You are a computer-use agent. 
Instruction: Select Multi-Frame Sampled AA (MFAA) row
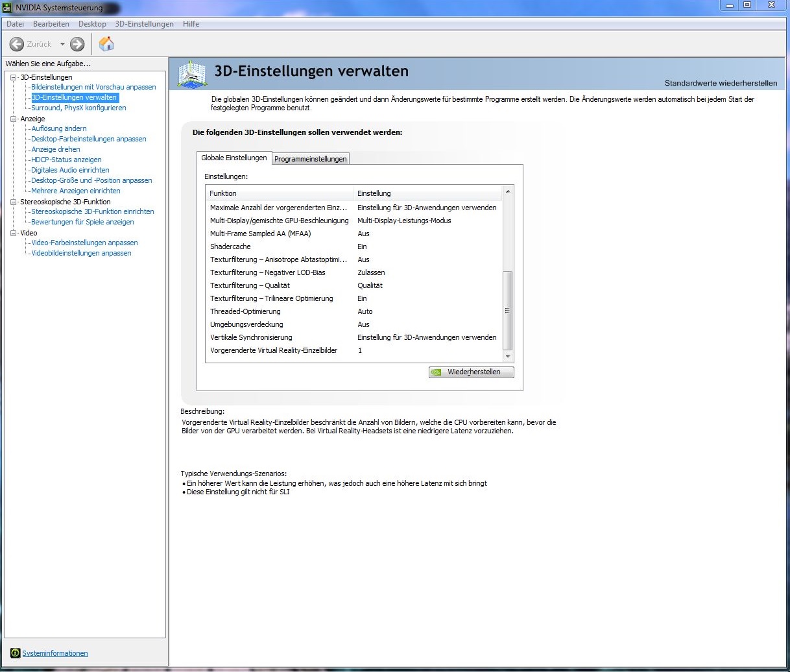pos(354,234)
